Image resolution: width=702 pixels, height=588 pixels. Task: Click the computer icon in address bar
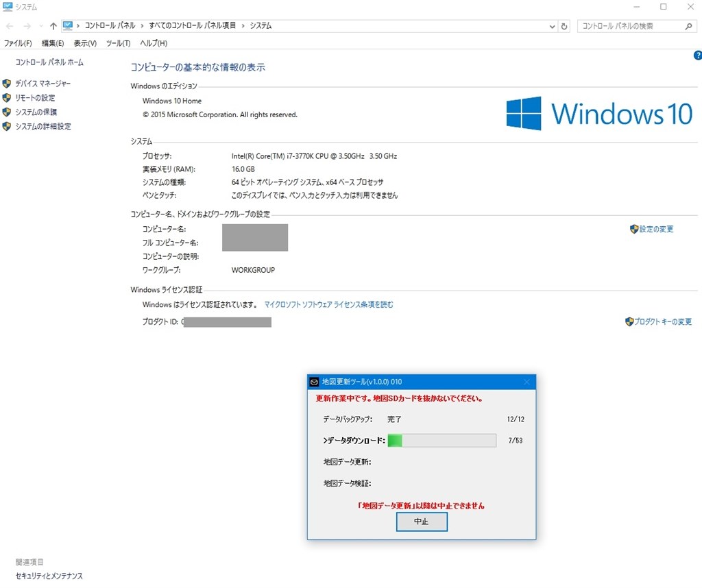(x=68, y=26)
